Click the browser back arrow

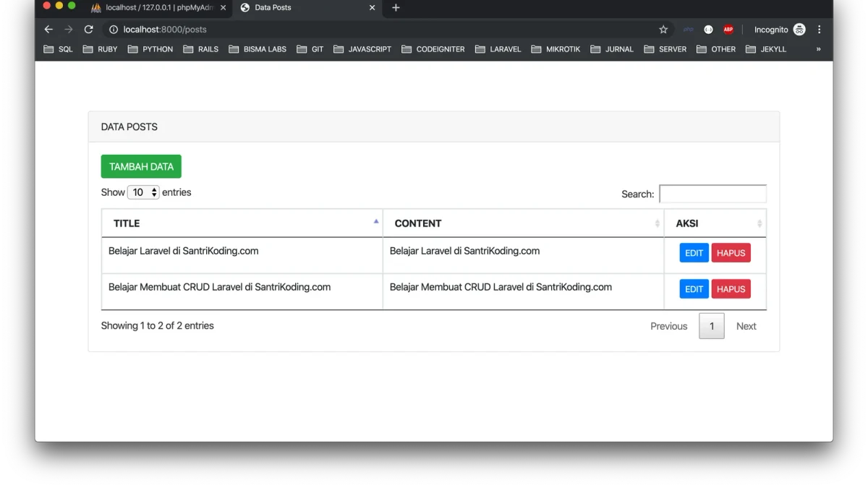click(x=48, y=30)
